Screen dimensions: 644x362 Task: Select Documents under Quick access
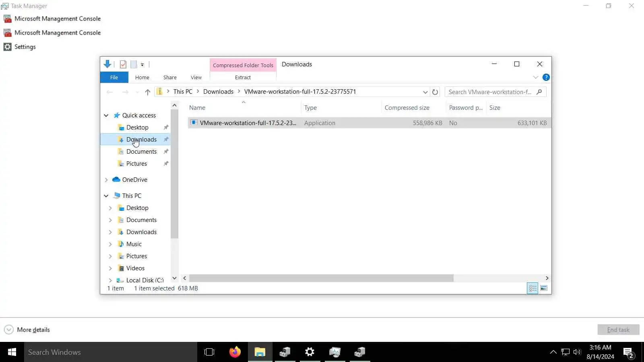141,152
